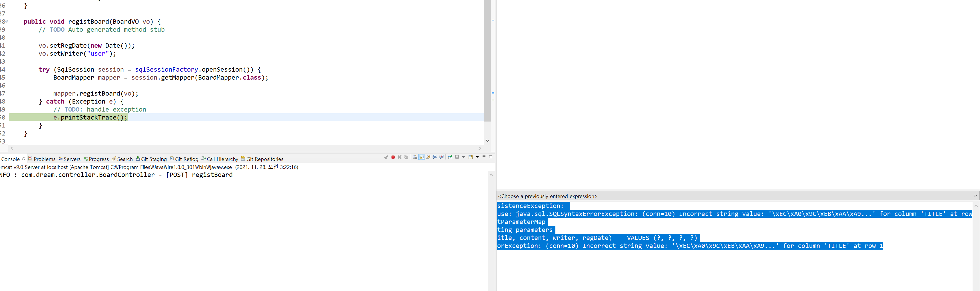Click the disabled Relaunch icon in console toolbar
Viewport: 980px width, 291px height.
387,157
